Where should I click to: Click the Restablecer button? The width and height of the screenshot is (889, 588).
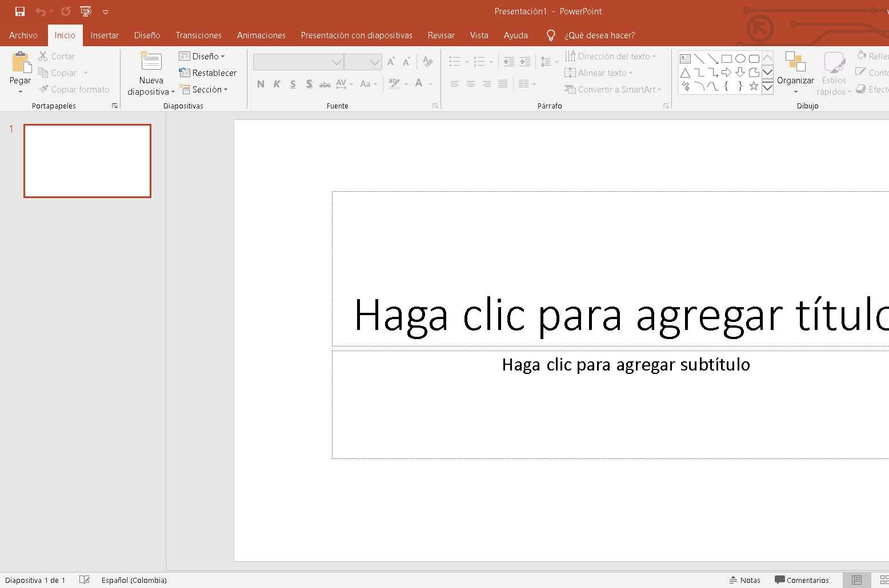[x=208, y=73]
